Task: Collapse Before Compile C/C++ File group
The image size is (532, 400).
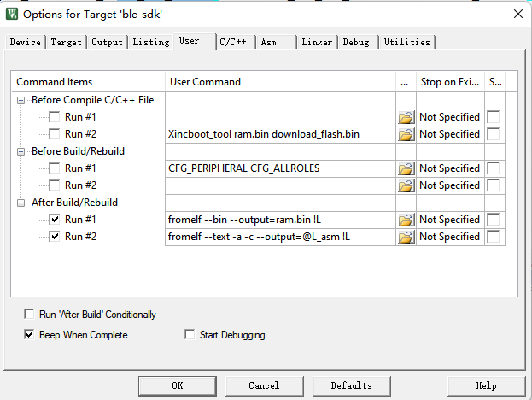Action: [x=21, y=100]
